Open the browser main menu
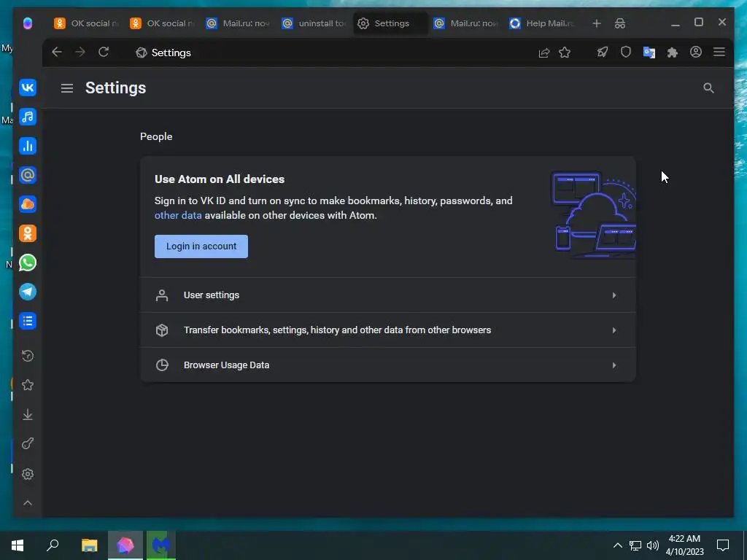The width and height of the screenshot is (747, 560). tap(719, 52)
